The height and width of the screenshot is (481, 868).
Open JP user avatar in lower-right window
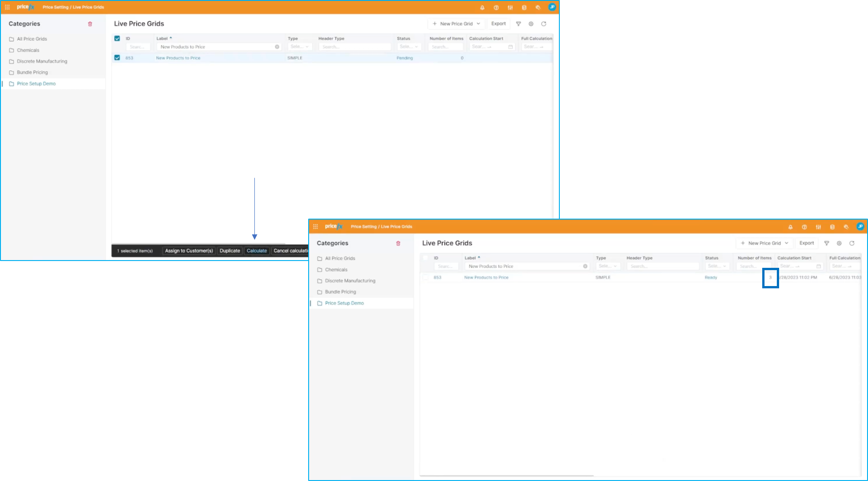tap(860, 226)
